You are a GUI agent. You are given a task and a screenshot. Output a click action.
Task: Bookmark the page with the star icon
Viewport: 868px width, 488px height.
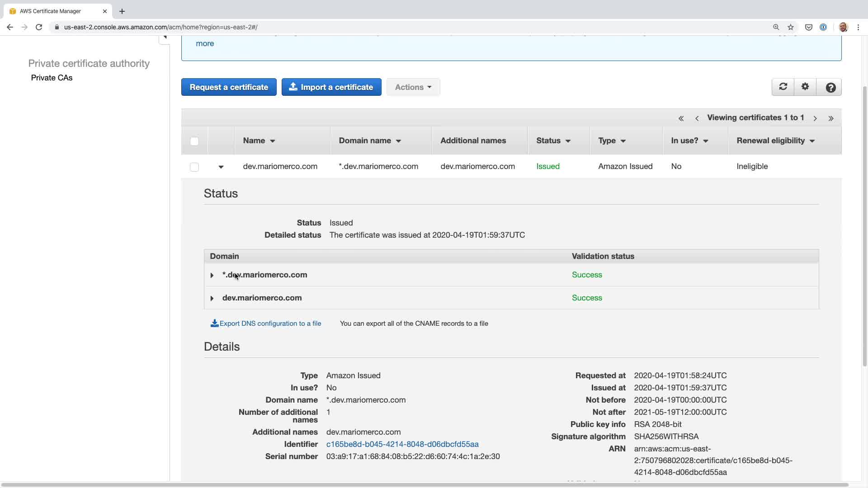[791, 27]
